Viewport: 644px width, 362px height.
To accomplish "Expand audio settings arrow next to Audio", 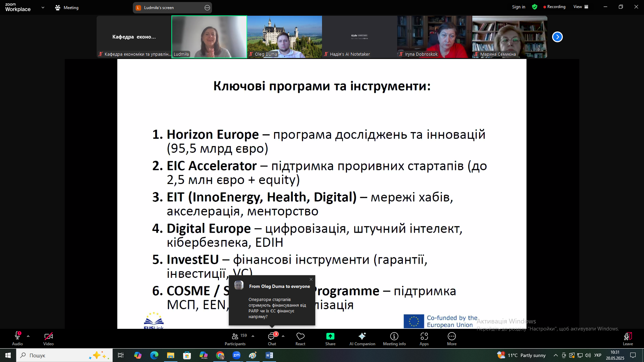I will point(28,336).
